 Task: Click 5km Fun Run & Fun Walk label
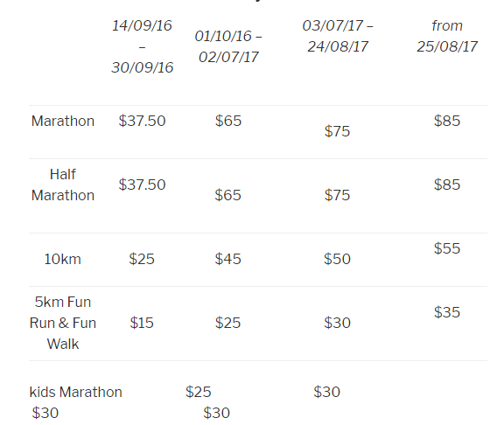click(63, 323)
